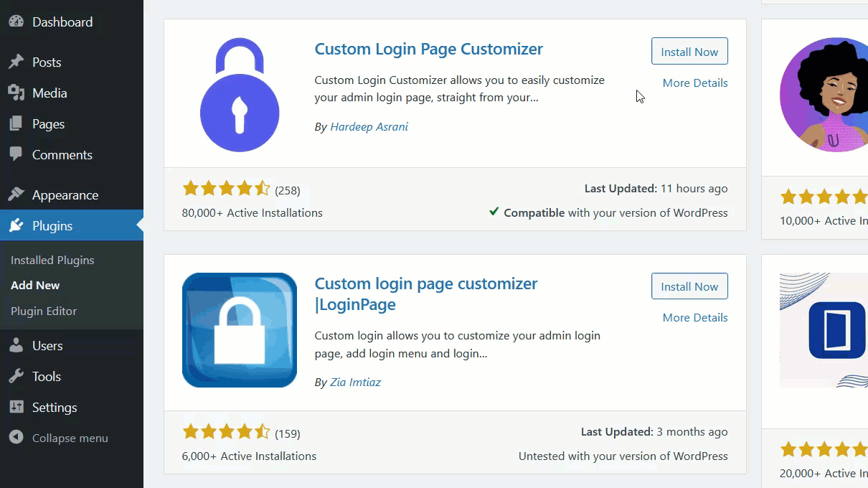
Task: Click the Pages icon in sidebar
Action: (16, 124)
